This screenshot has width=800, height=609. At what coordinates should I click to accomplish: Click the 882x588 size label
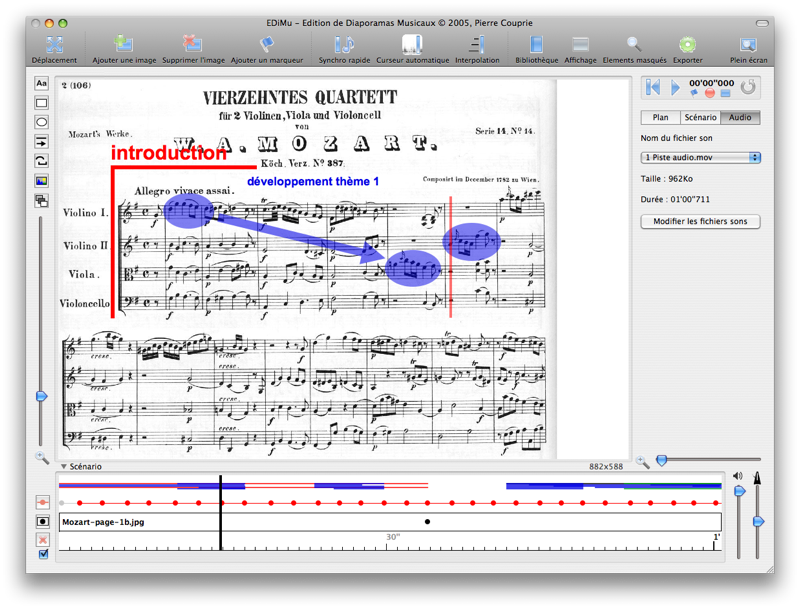click(606, 467)
